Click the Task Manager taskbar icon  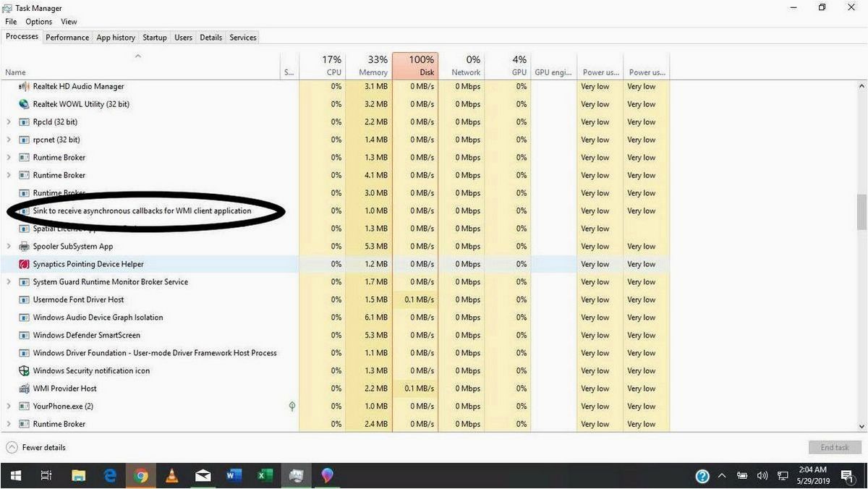297,475
